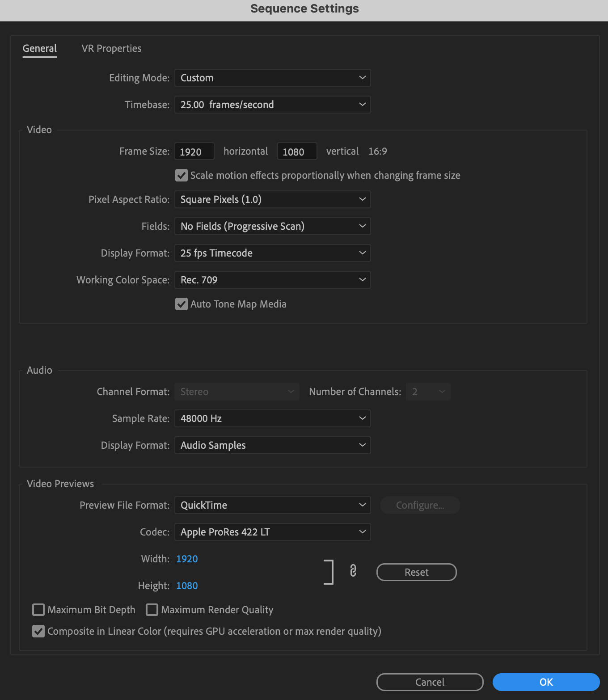Click the OK button
608x700 pixels.
click(x=545, y=682)
